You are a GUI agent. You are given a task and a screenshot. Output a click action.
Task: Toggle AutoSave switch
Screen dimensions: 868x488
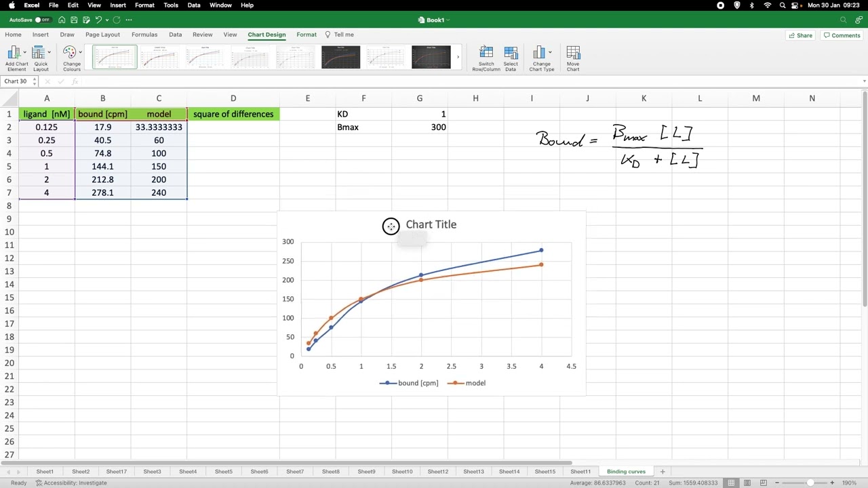click(43, 20)
